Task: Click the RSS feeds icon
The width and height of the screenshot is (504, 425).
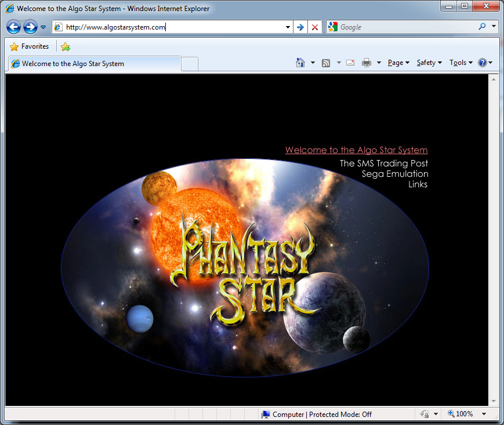Action: [326, 63]
